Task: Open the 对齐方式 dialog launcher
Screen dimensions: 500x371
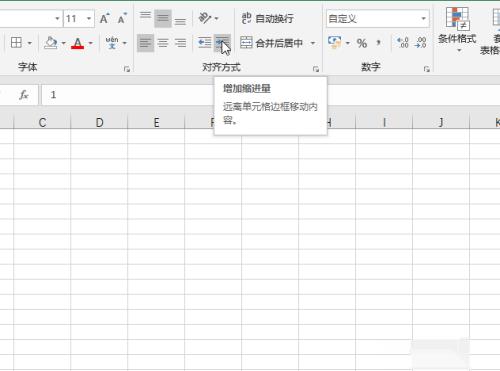Action: pos(316,69)
